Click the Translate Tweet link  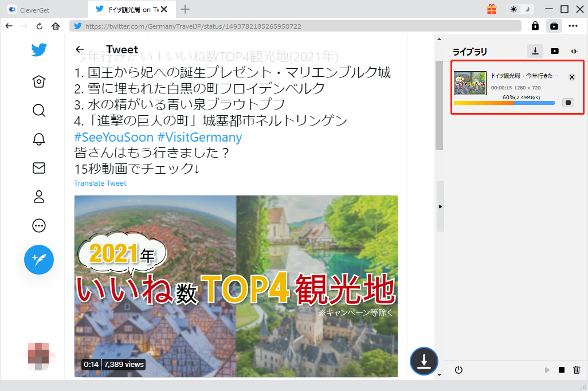tap(100, 183)
